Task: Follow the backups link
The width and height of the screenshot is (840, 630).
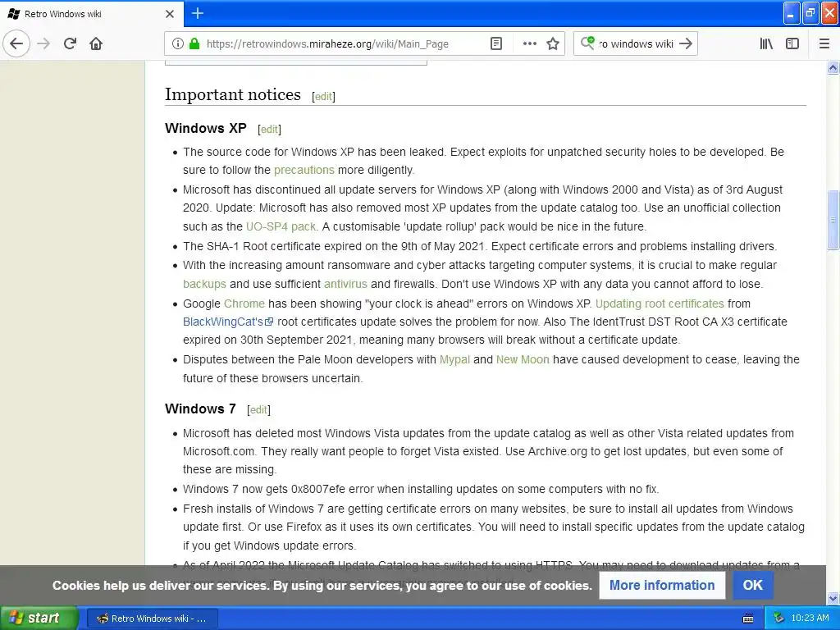Action: pyautogui.click(x=204, y=284)
